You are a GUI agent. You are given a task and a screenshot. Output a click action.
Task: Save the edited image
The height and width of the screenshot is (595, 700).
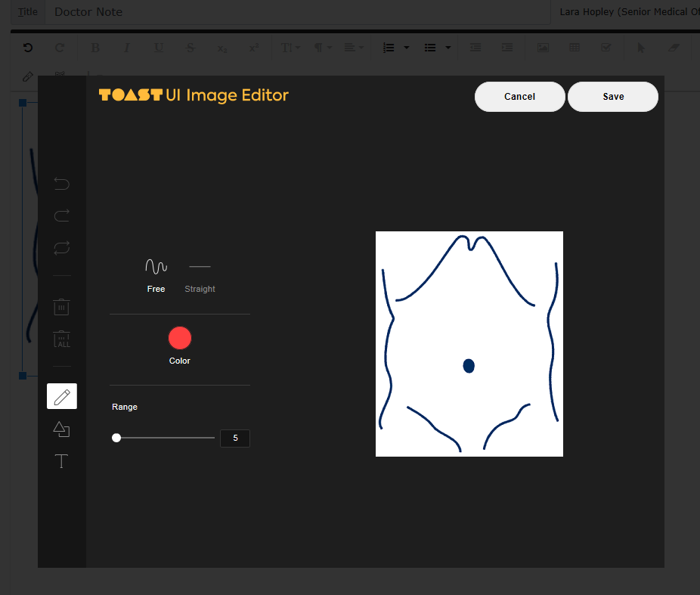pyautogui.click(x=613, y=97)
